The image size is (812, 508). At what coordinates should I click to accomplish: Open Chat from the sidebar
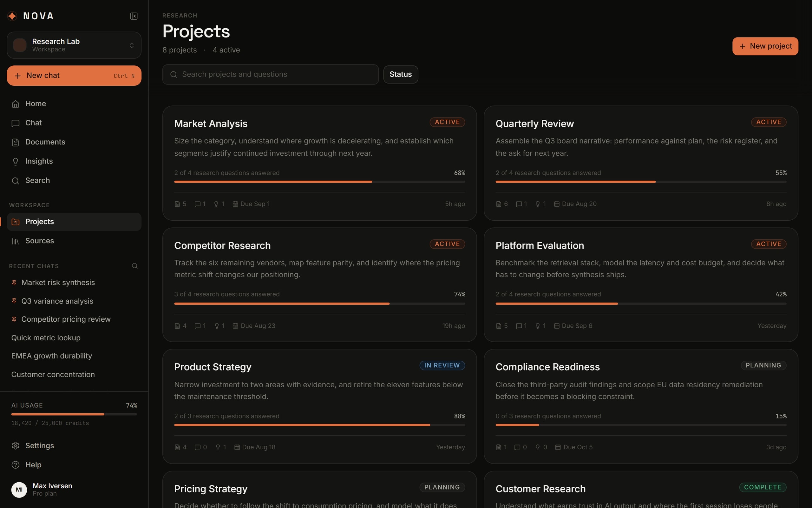pos(74,123)
